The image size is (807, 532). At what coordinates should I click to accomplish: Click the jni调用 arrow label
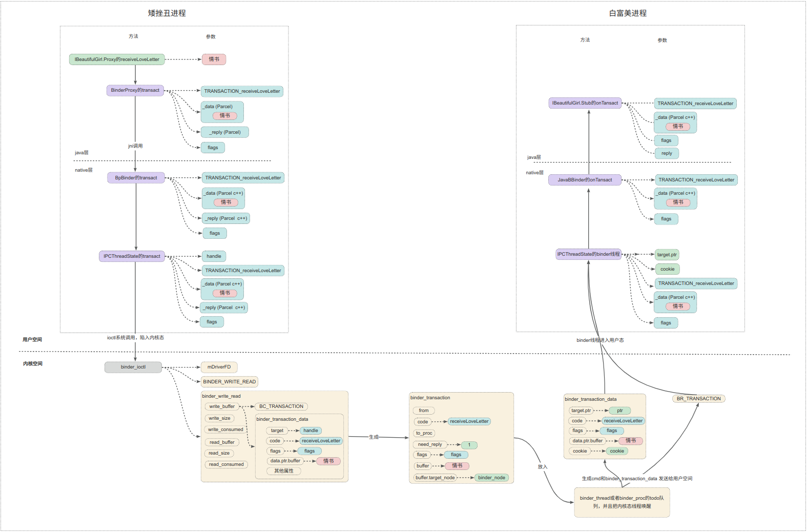[135, 146]
